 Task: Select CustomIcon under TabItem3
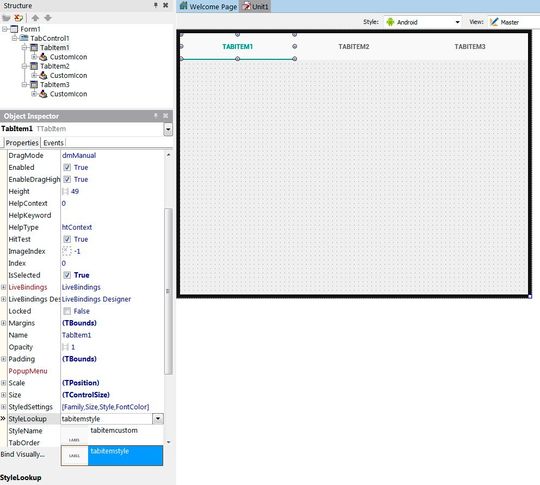pos(68,94)
